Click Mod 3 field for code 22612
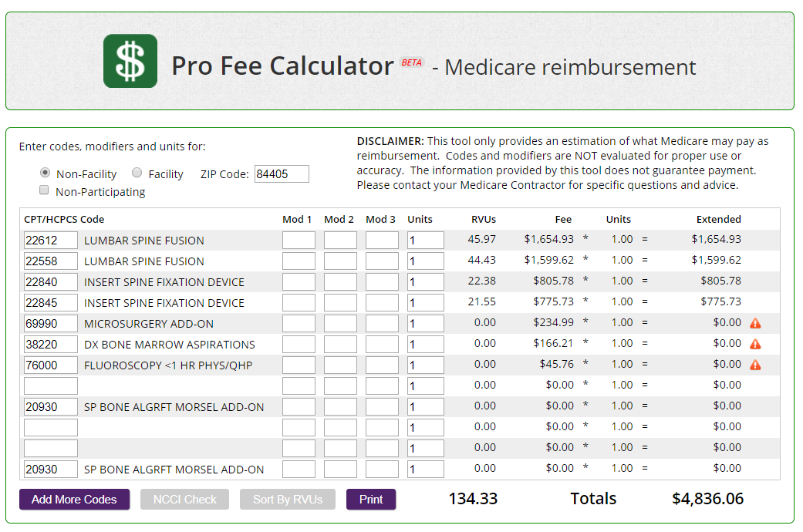The height and width of the screenshot is (532, 803). pyautogui.click(x=382, y=241)
